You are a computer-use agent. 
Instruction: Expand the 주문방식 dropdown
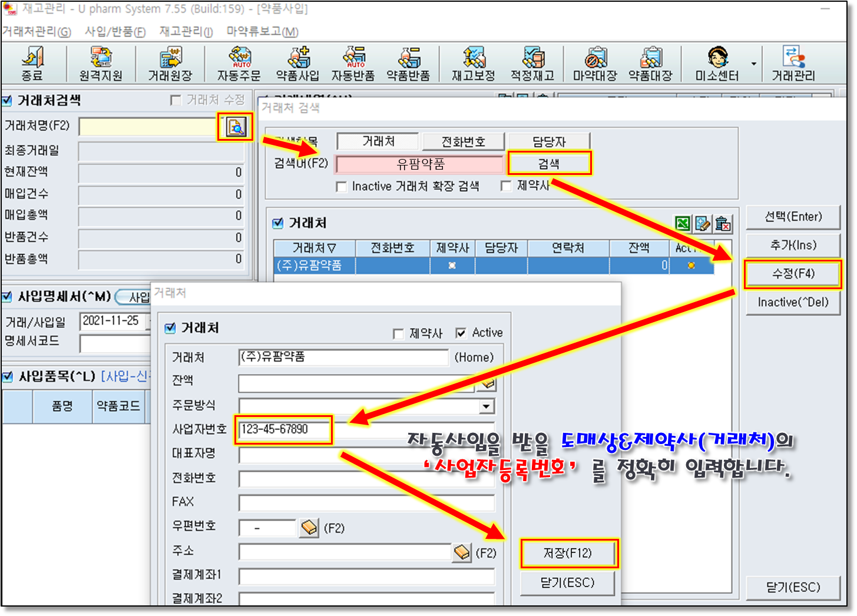pyautogui.click(x=486, y=406)
